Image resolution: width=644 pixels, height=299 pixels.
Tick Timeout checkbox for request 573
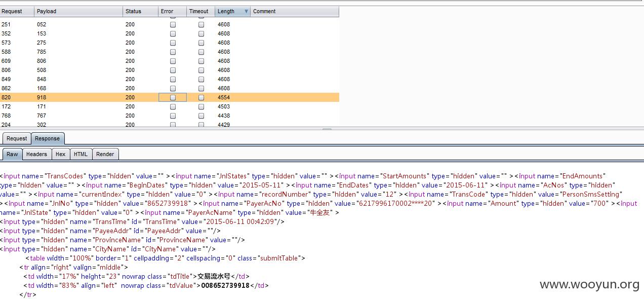(201, 43)
